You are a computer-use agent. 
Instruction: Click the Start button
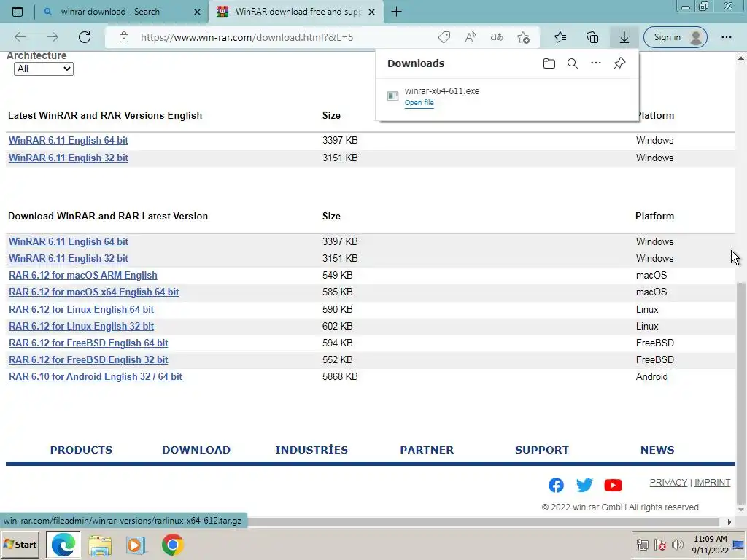click(20, 544)
